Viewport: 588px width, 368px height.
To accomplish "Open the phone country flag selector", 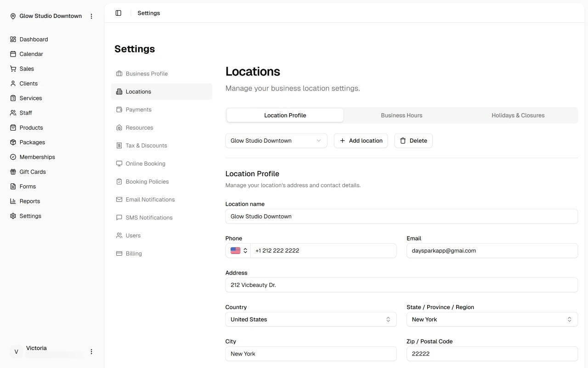I will click(238, 251).
